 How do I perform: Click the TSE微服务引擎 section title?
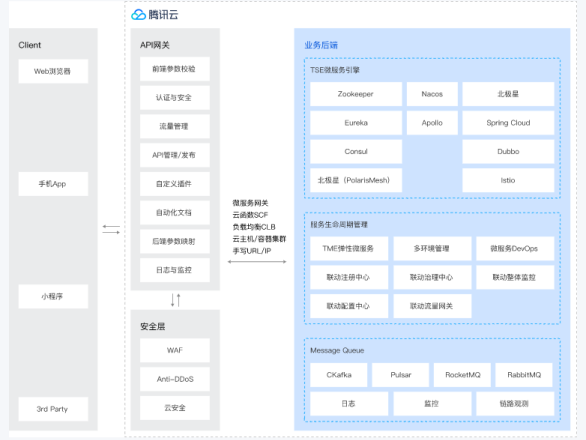335,70
